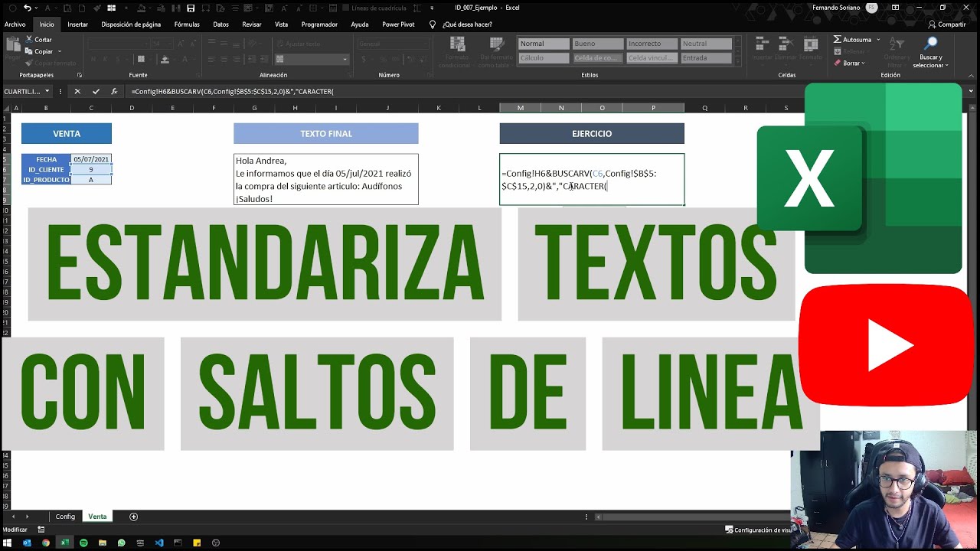This screenshot has height=551, width=980.
Task: Open the Ayuda tab
Action: [x=359, y=24]
